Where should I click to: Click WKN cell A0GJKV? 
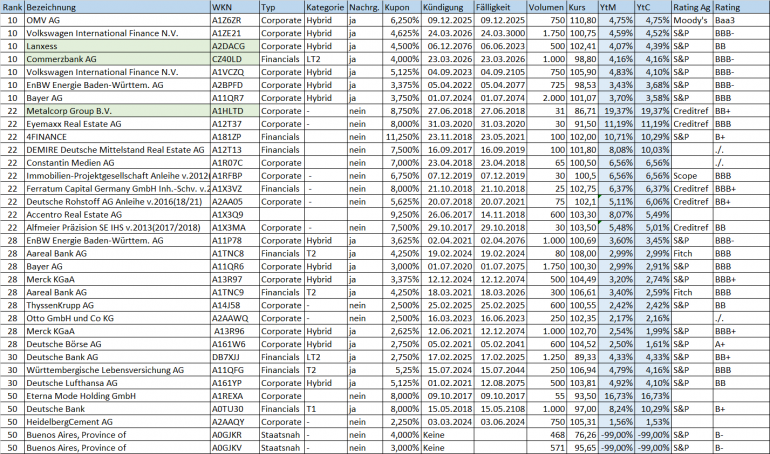(x=235, y=448)
